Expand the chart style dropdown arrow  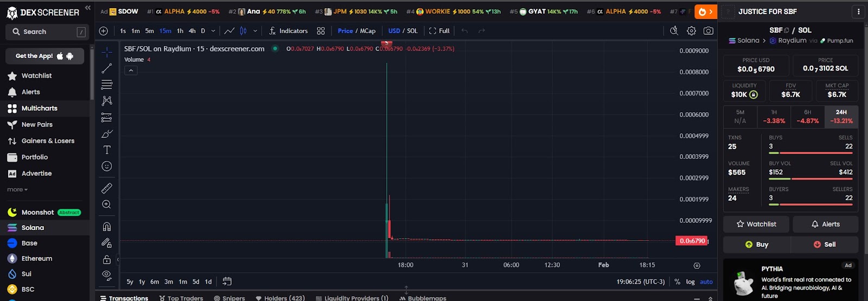pyautogui.click(x=255, y=31)
